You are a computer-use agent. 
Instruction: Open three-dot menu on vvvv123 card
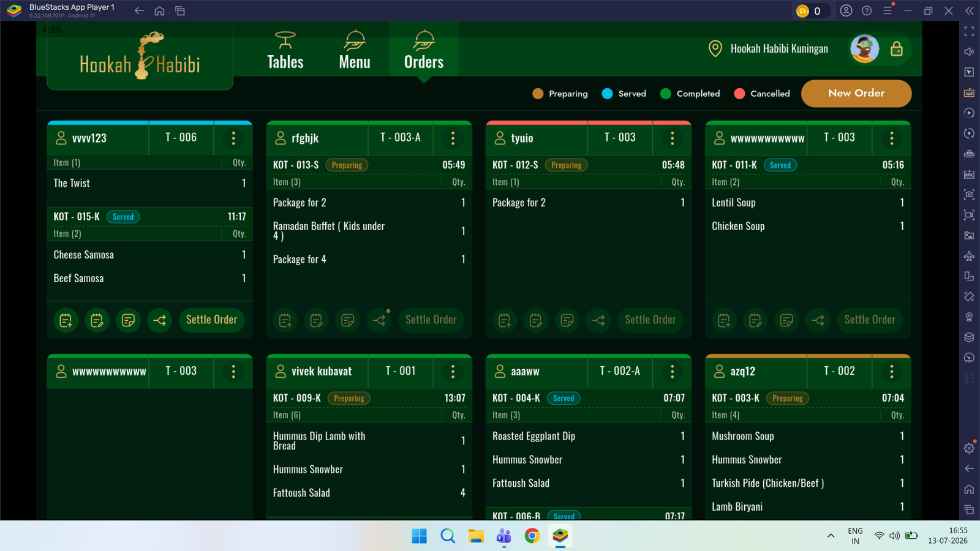pyautogui.click(x=233, y=138)
